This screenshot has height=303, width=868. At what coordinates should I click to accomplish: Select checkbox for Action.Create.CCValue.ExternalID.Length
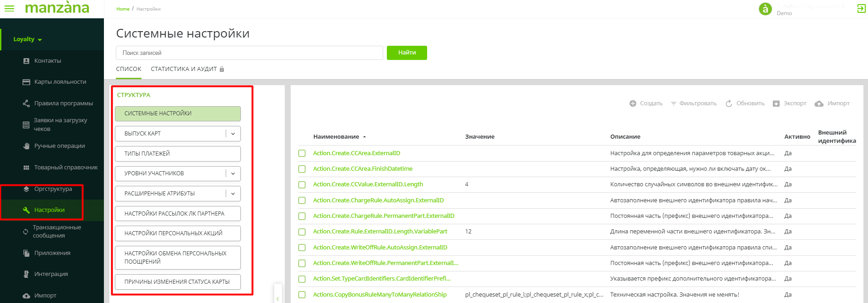(302, 185)
